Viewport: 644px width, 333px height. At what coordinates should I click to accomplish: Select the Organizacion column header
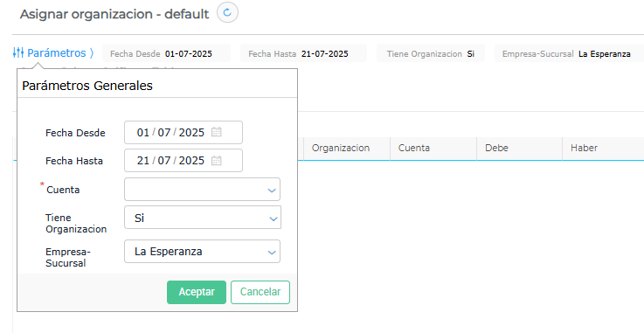[347, 149]
